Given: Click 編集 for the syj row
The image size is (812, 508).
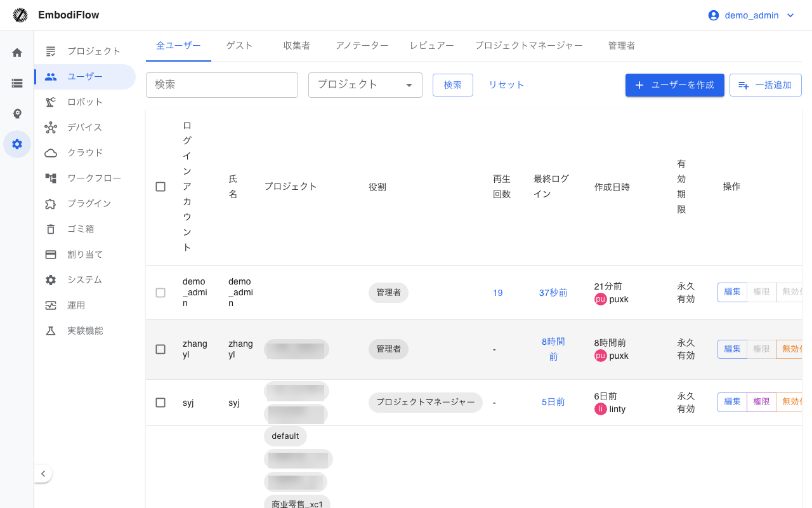Looking at the screenshot, I should (x=732, y=402).
